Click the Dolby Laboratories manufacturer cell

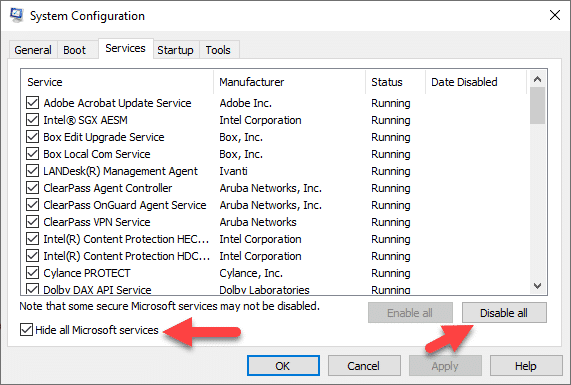[264, 290]
